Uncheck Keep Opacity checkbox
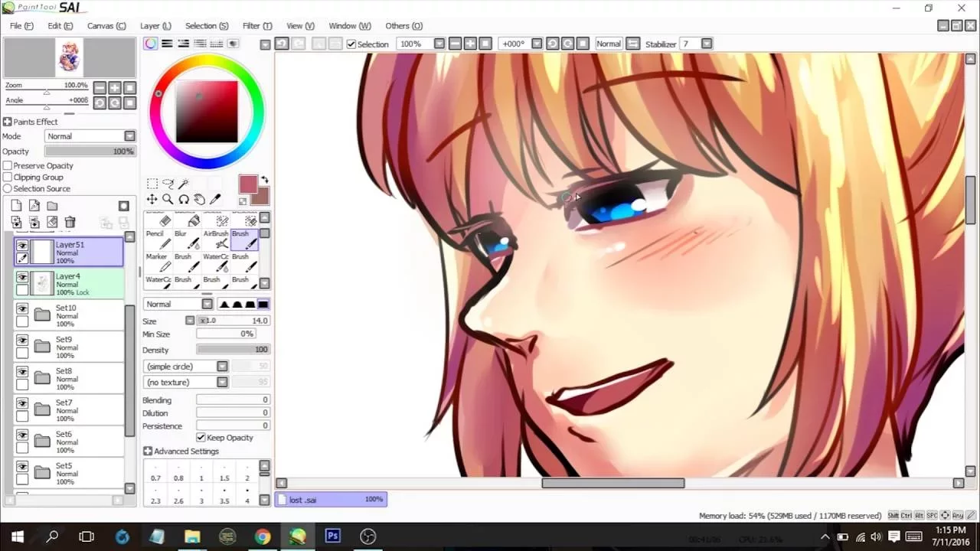 click(x=201, y=437)
